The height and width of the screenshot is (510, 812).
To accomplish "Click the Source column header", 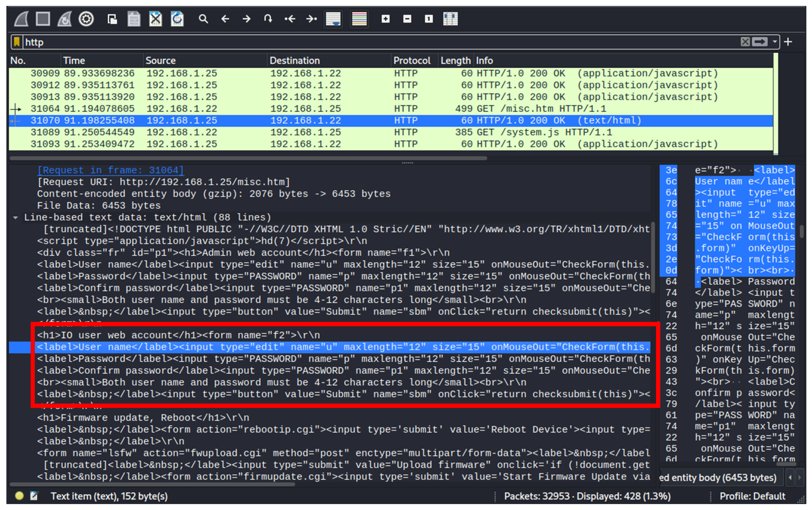I will [x=161, y=61].
